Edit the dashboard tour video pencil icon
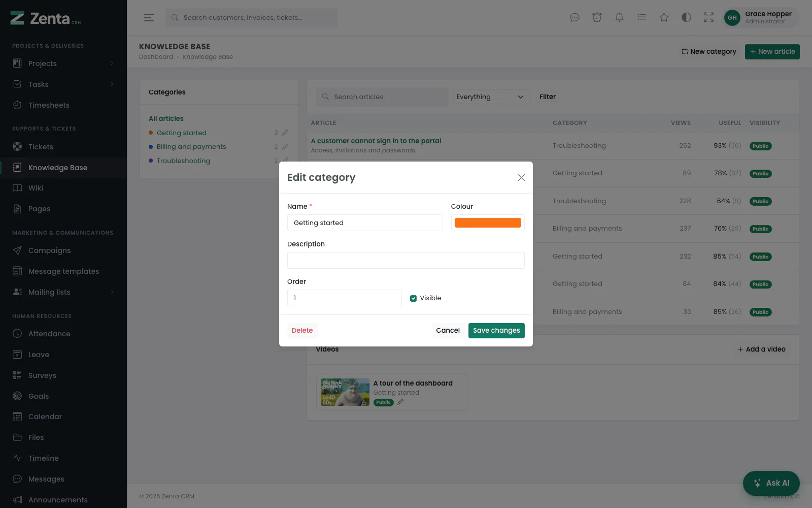The image size is (812, 508). (x=400, y=402)
